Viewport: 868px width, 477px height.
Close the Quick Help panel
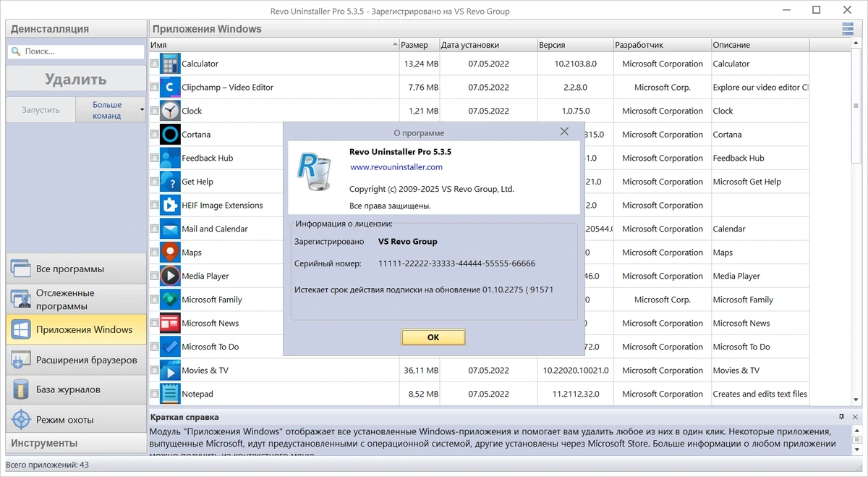tap(856, 417)
